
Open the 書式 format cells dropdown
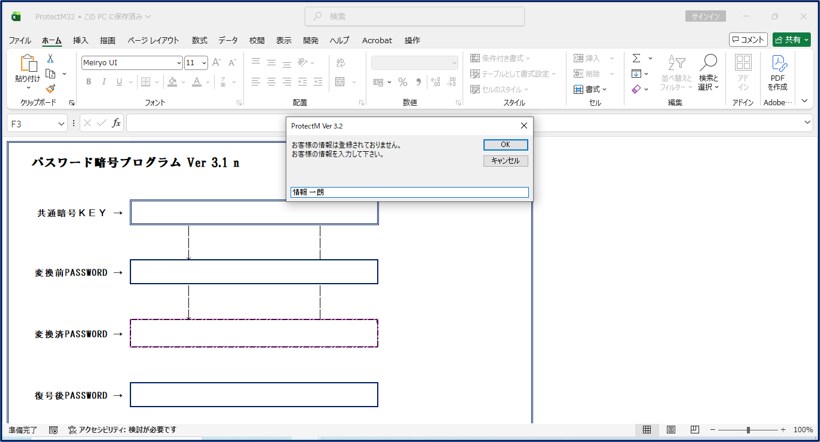(590, 89)
